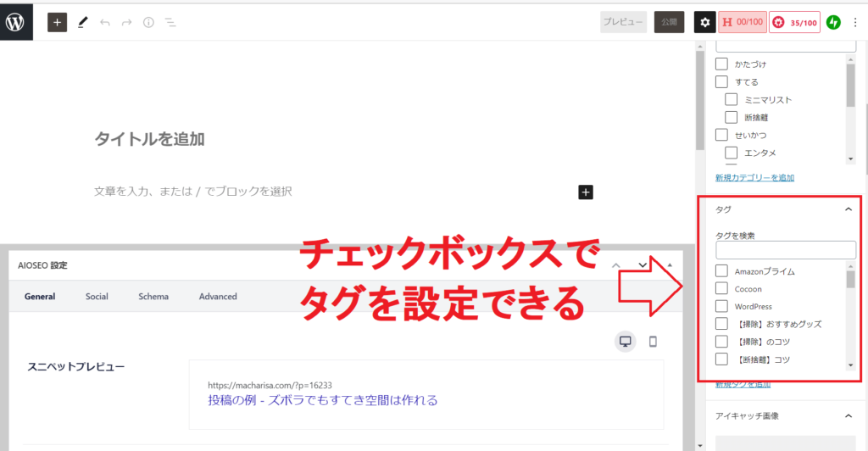Click the タグを検索 search field
Viewport: 868px width, 451px height.
point(786,250)
